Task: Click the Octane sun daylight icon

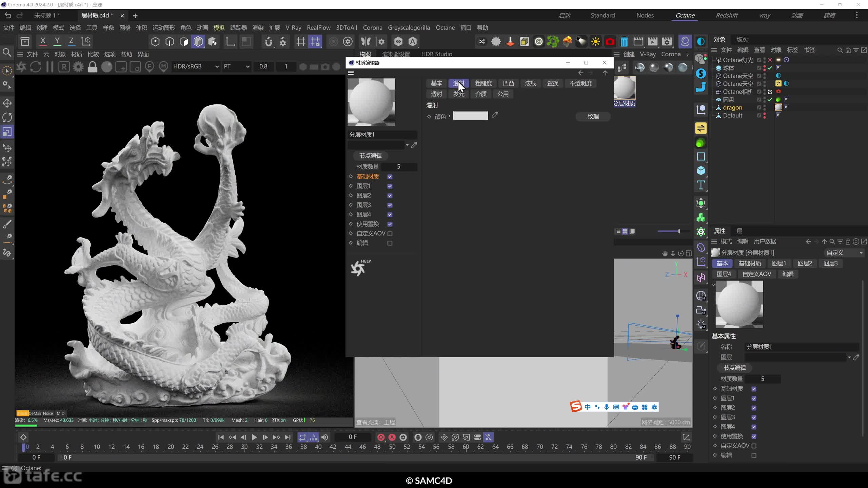Action: pyautogui.click(x=596, y=42)
